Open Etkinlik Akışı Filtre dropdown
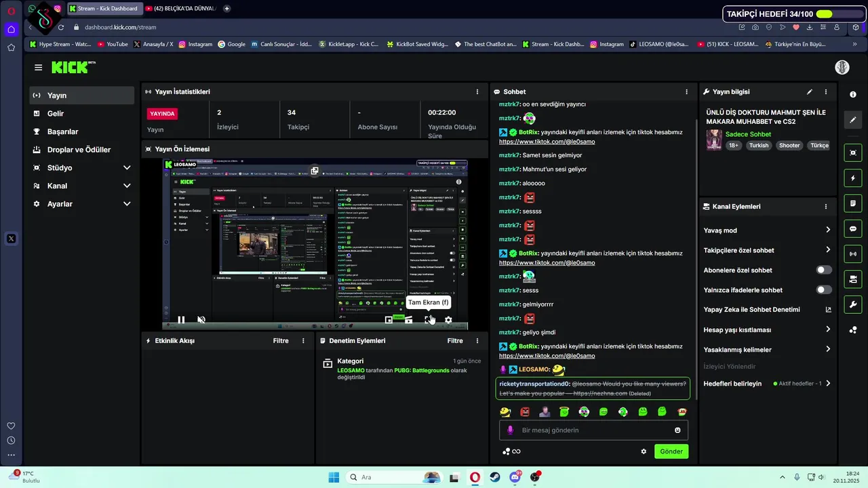The height and width of the screenshot is (488, 868). pyautogui.click(x=281, y=341)
